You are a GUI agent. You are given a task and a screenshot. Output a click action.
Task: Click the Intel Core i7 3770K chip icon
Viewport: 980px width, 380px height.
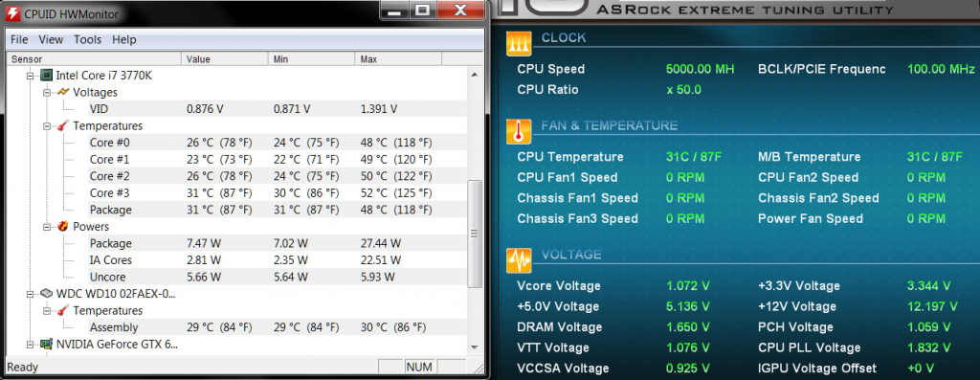pyautogui.click(x=46, y=75)
